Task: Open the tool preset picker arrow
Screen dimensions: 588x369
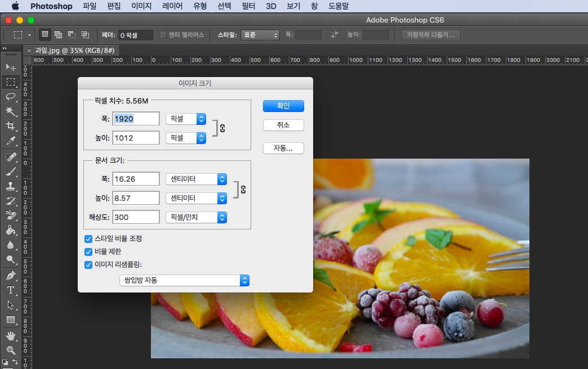Action: pyautogui.click(x=30, y=35)
